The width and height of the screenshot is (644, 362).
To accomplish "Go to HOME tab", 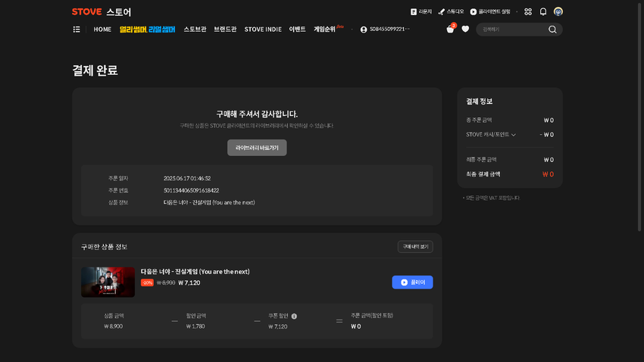I will (102, 29).
